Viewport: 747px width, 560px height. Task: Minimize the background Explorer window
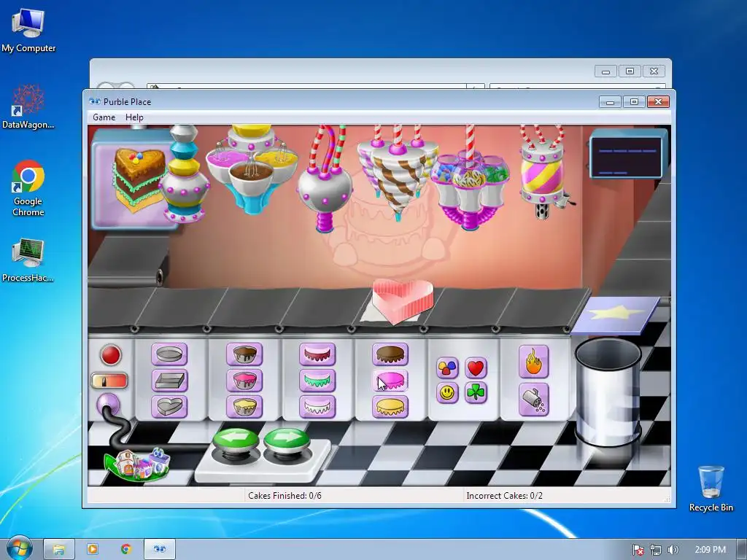[606, 71]
